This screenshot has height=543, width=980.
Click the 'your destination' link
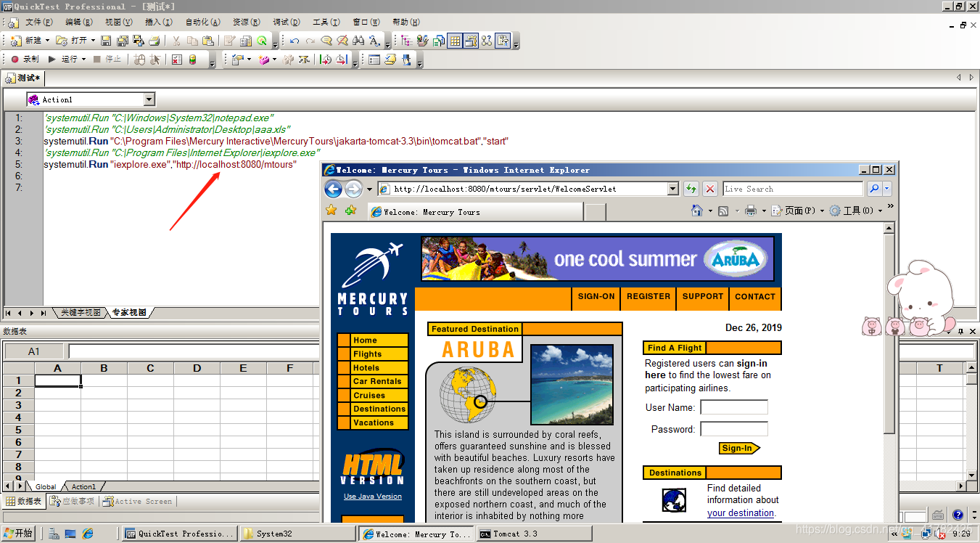[741, 513]
